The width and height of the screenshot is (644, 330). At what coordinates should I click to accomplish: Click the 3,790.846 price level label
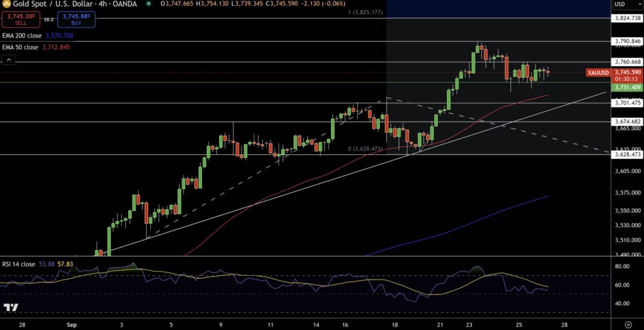point(627,41)
